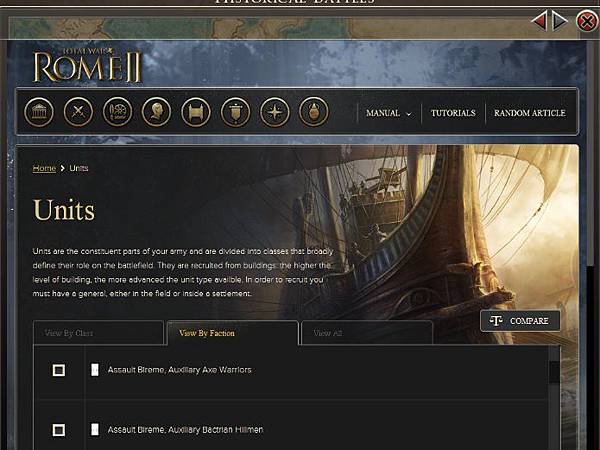Click the Compare button with scales
This screenshot has height=450, width=600.
(520, 321)
